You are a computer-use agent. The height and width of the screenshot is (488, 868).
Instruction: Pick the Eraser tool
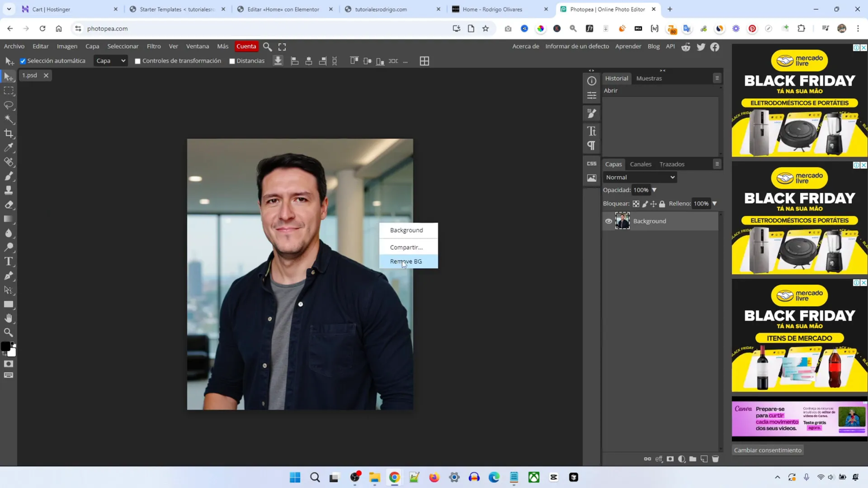tap(9, 205)
